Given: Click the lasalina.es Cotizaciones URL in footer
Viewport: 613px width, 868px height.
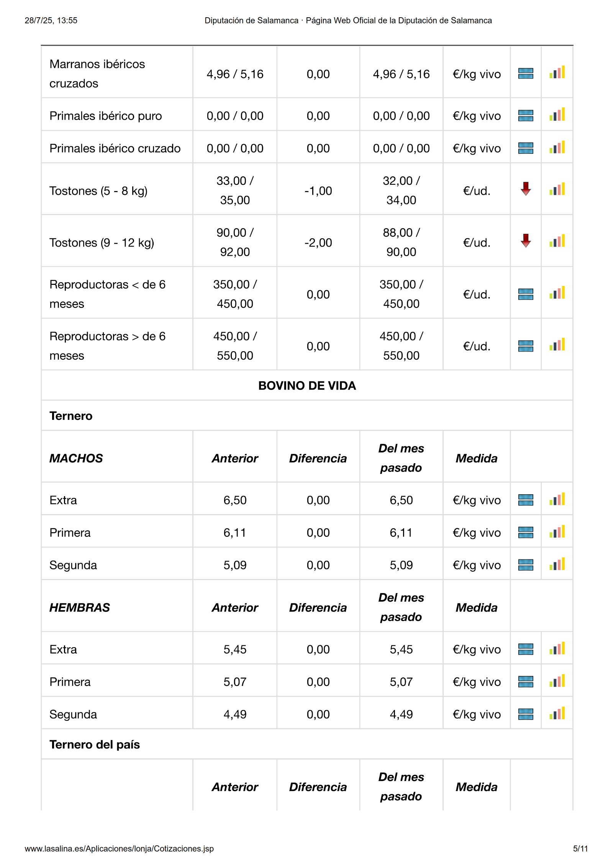Looking at the screenshot, I should pyautogui.click(x=119, y=848).
